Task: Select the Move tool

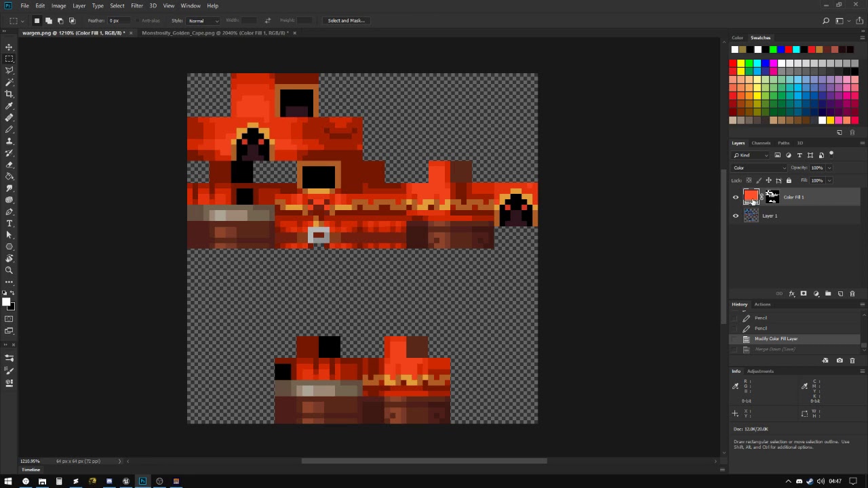Action: click(9, 47)
